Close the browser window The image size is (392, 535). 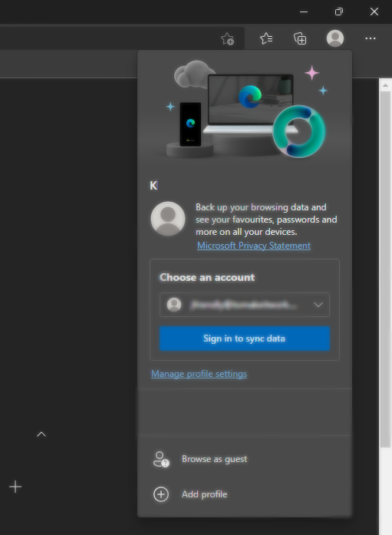tap(374, 12)
